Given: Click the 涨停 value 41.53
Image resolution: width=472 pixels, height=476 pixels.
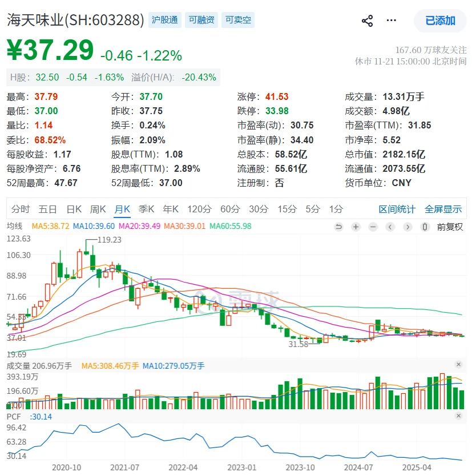Looking at the screenshot, I should [x=277, y=97].
